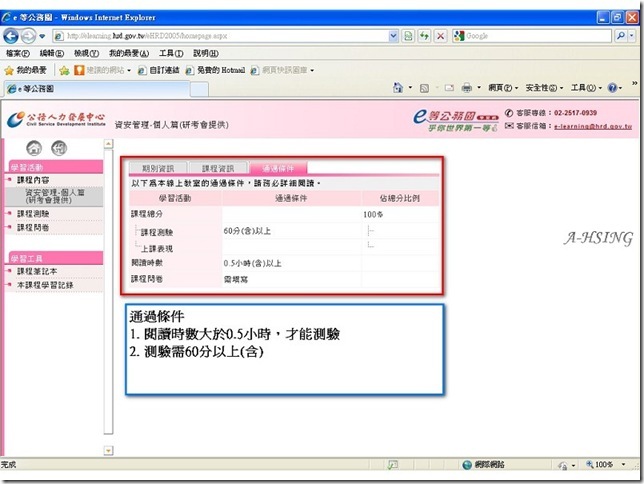
Task: Open the 工具(T) menu in menu bar
Action: click(171, 53)
